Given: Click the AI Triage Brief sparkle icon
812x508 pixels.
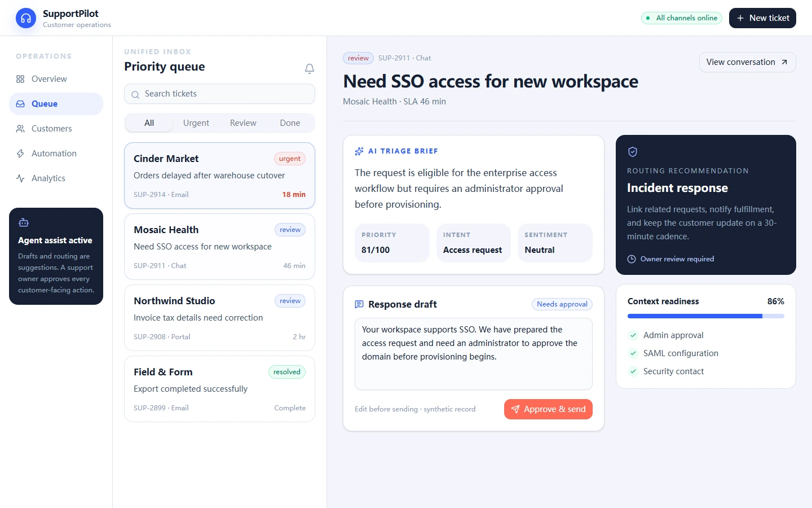Looking at the screenshot, I should (x=359, y=151).
